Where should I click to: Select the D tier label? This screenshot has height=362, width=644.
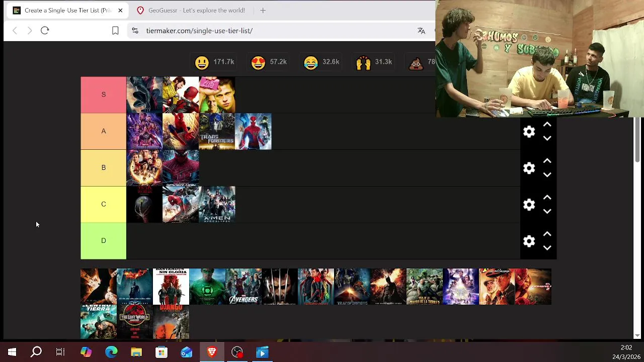tap(103, 241)
